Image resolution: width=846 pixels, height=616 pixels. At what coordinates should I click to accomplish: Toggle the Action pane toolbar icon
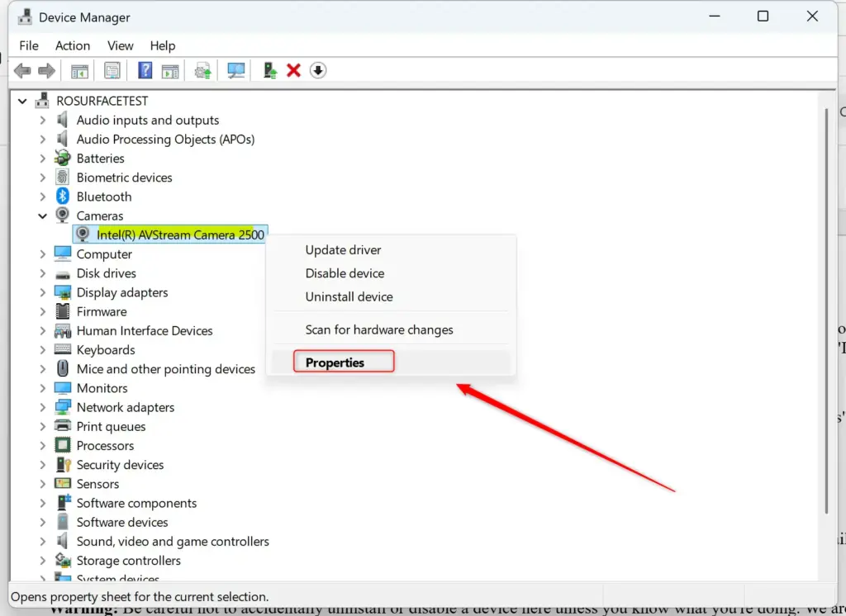[170, 71]
